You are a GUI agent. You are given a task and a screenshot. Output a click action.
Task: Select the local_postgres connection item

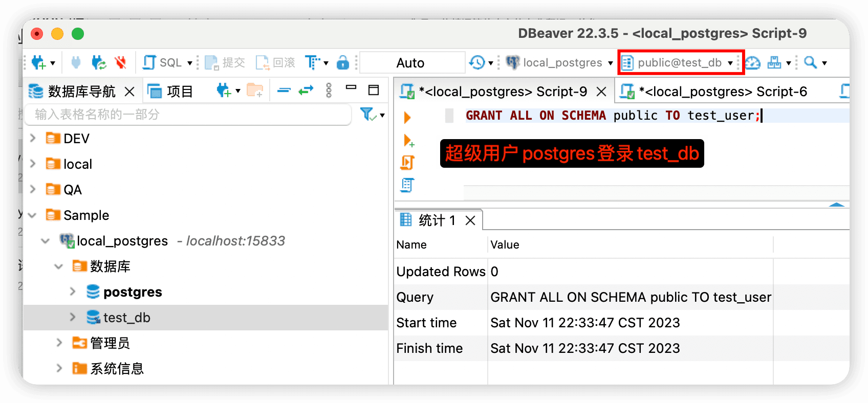tap(114, 241)
